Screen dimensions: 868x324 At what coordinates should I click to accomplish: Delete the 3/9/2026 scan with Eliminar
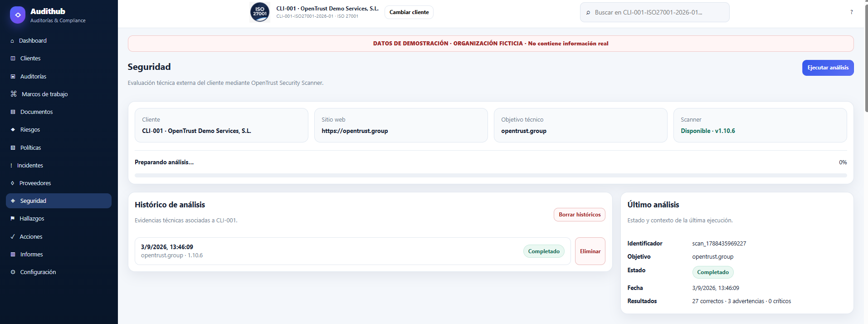coord(590,251)
